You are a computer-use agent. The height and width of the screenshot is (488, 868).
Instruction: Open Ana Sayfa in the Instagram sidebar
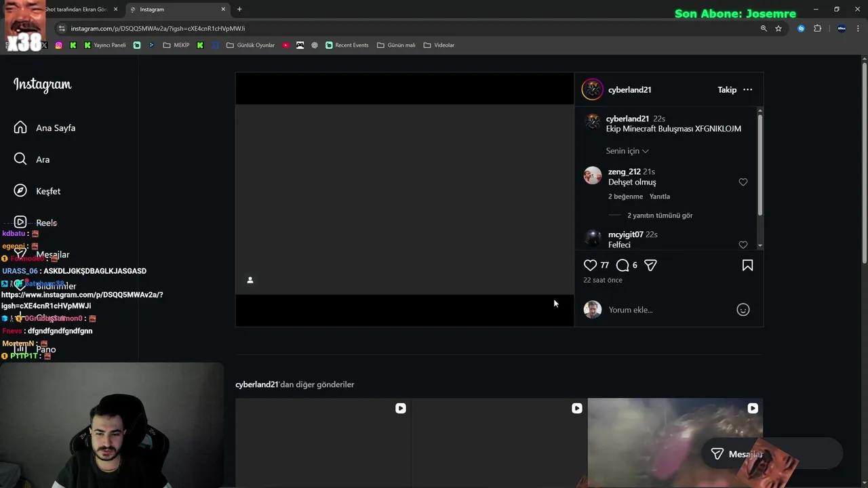tap(45, 128)
